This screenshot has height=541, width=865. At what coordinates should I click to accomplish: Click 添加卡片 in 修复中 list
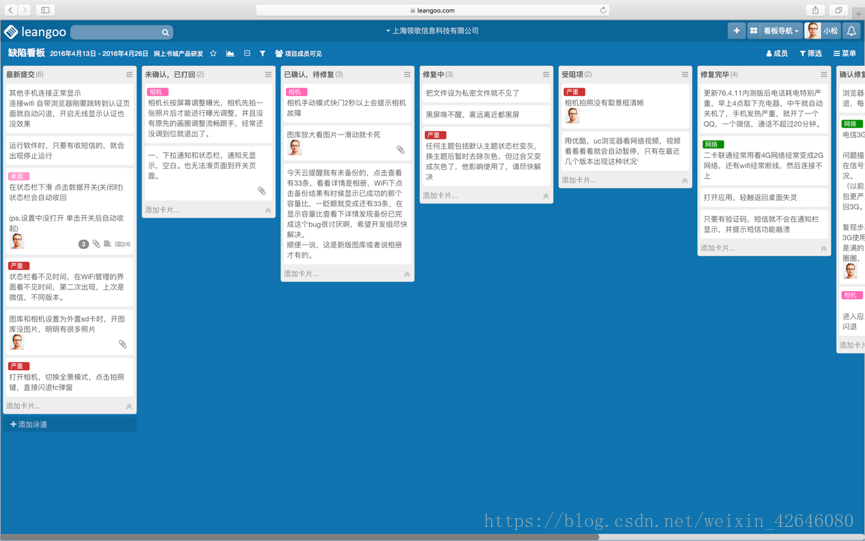point(440,195)
